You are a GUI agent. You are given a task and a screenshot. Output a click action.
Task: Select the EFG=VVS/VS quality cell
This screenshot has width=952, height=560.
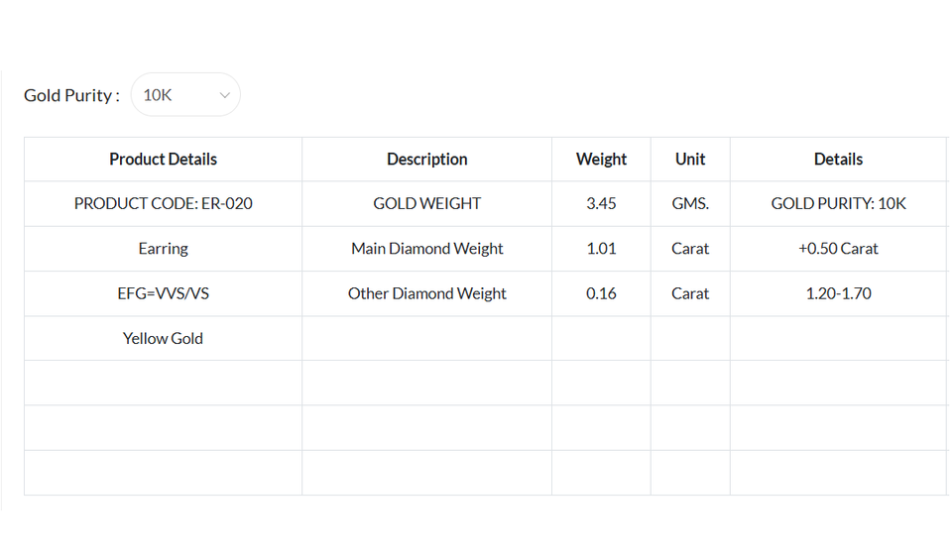[163, 293]
